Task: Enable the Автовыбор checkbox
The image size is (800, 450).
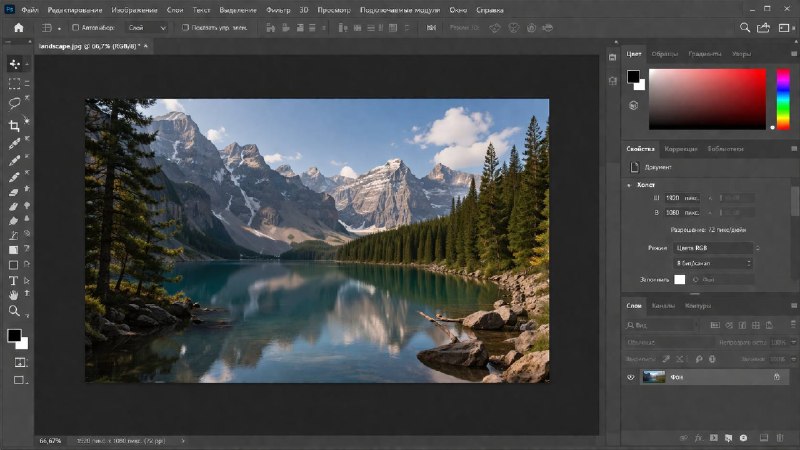Action: pos(76,28)
